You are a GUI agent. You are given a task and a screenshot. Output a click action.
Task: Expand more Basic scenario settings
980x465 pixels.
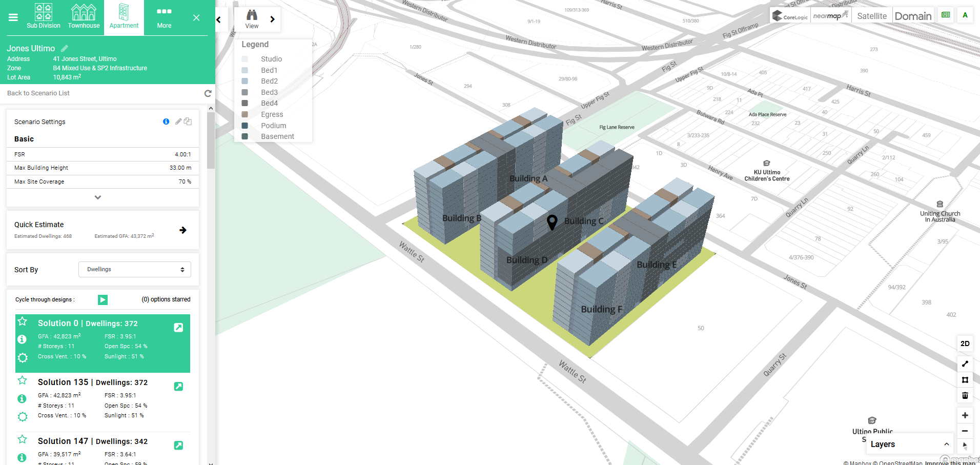click(x=98, y=197)
